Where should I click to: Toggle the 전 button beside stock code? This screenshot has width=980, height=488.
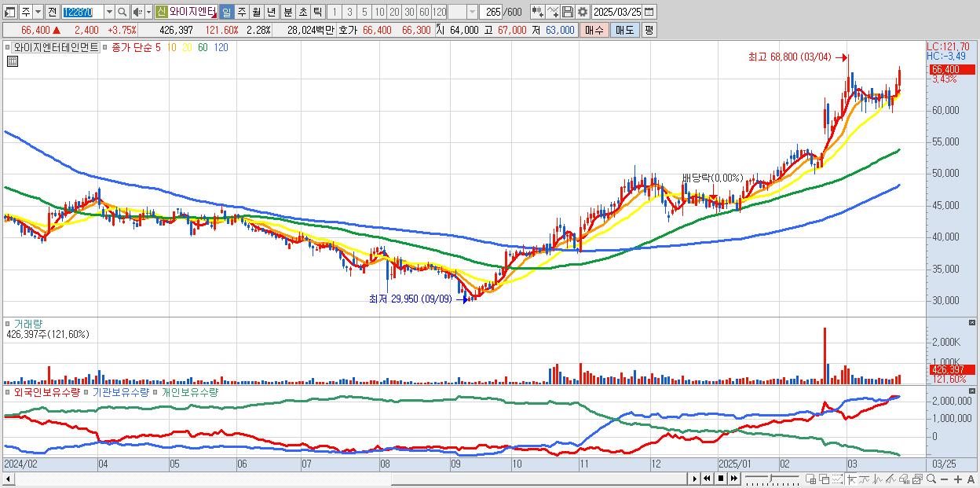52,12
